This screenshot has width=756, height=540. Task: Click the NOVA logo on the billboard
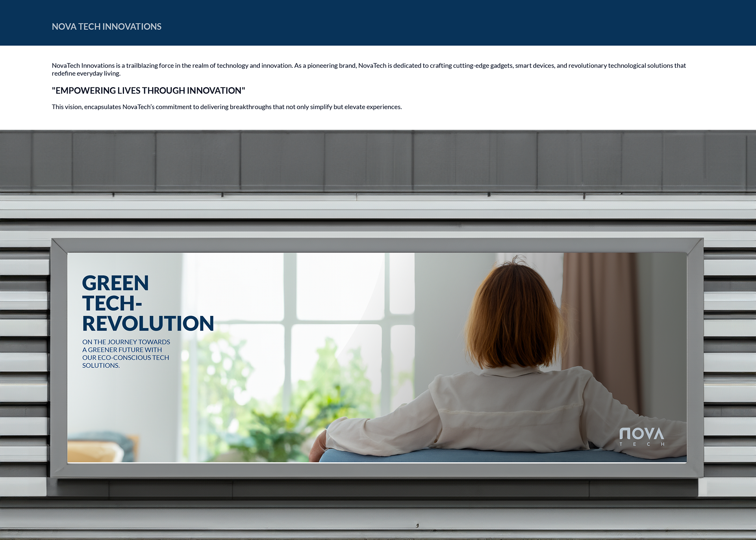tap(641, 434)
